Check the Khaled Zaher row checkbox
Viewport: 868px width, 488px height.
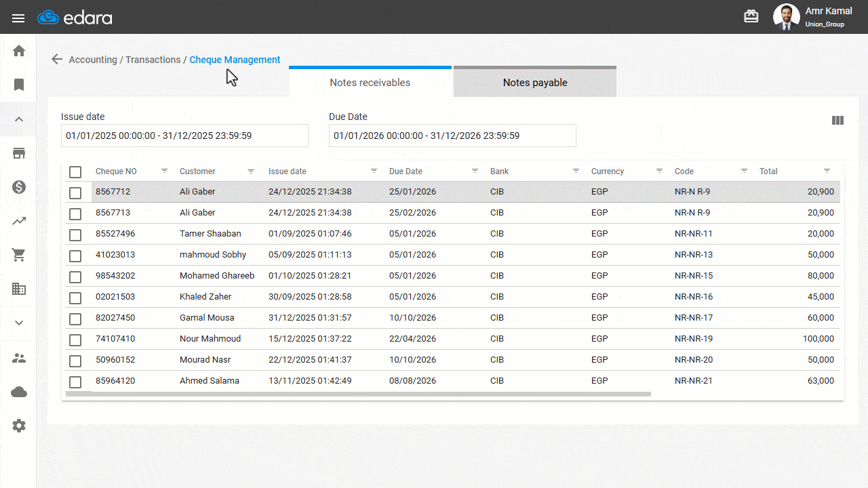[x=75, y=298]
